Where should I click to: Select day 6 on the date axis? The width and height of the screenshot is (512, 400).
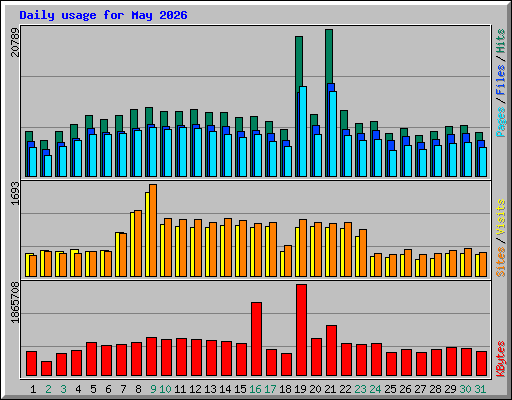point(108,389)
